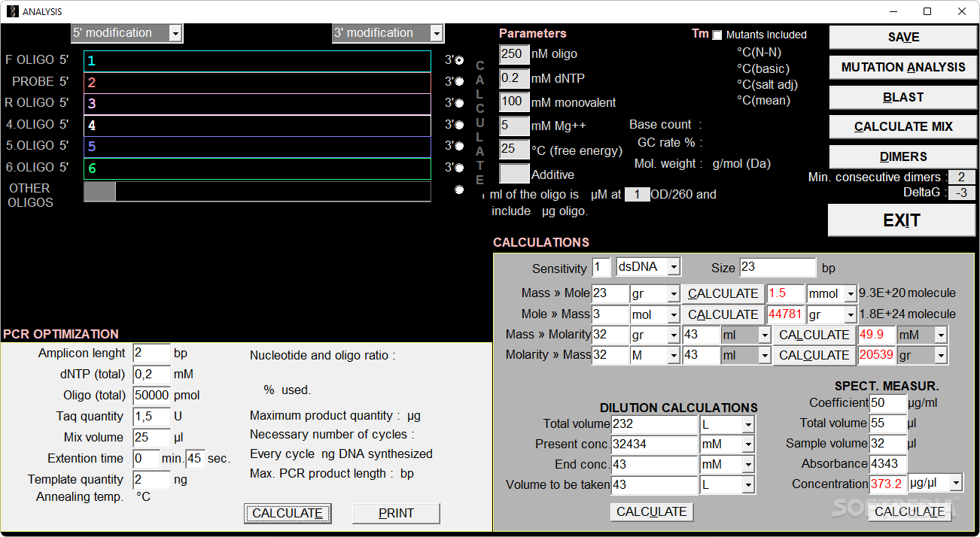
Task: Open the End conc. mM unit dropdown
Action: pyautogui.click(x=747, y=465)
